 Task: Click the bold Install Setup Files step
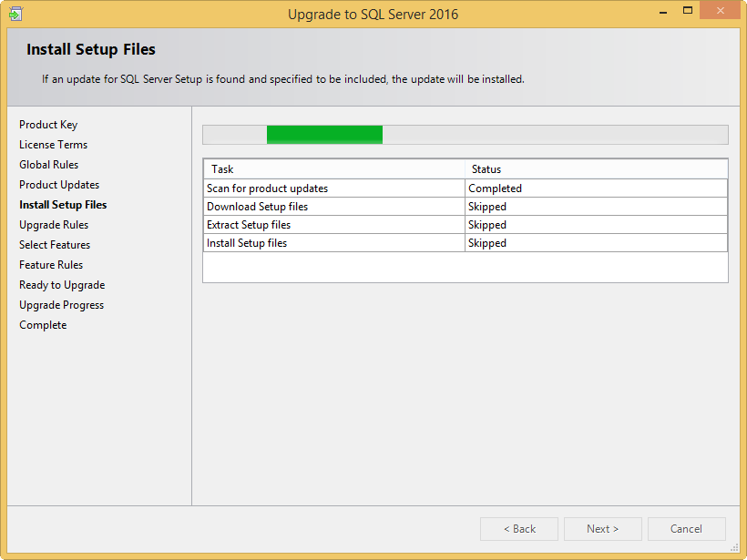pos(63,205)
